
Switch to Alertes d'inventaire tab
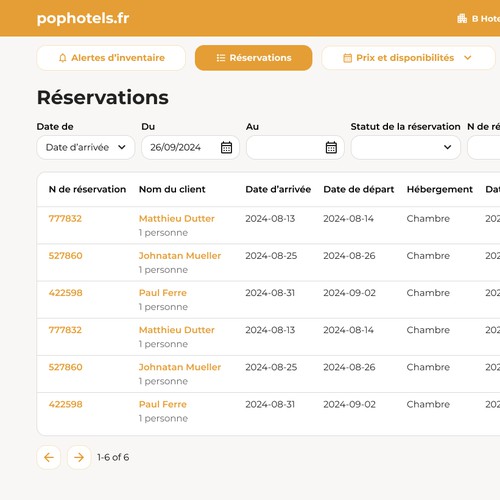pyautogui.click(x=111, y=58)
